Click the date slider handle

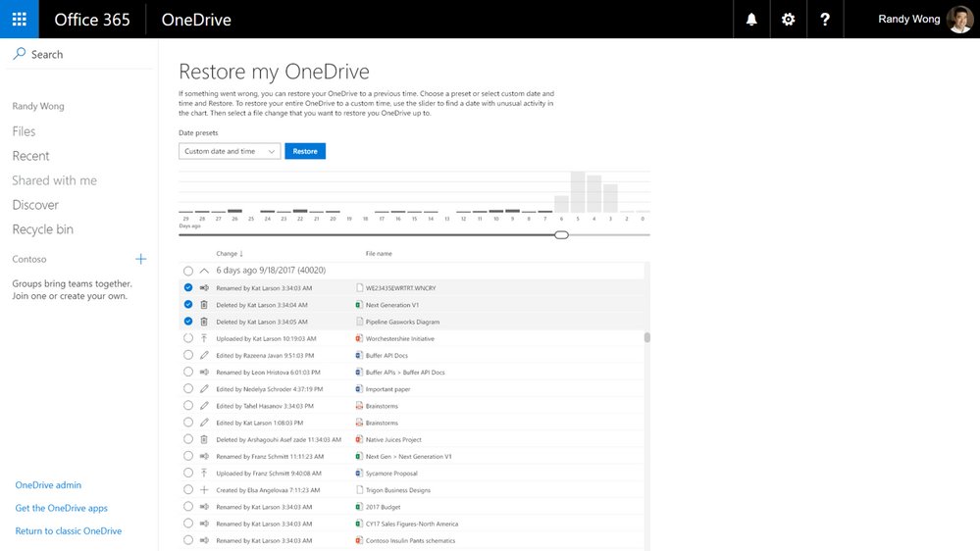point(561,235)
